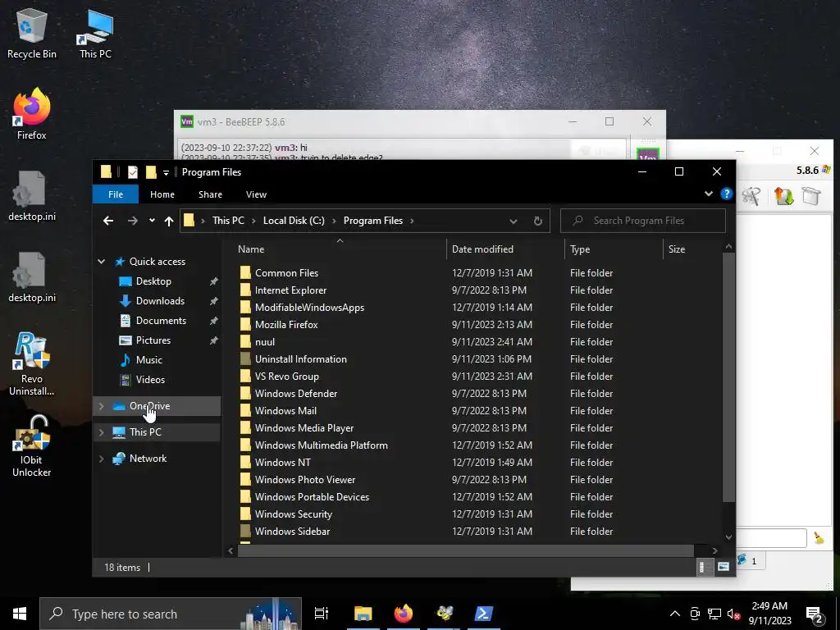This screenshot has width=840, height=630.
Task: Open Firefox from the taskbar
Action: 404,614
